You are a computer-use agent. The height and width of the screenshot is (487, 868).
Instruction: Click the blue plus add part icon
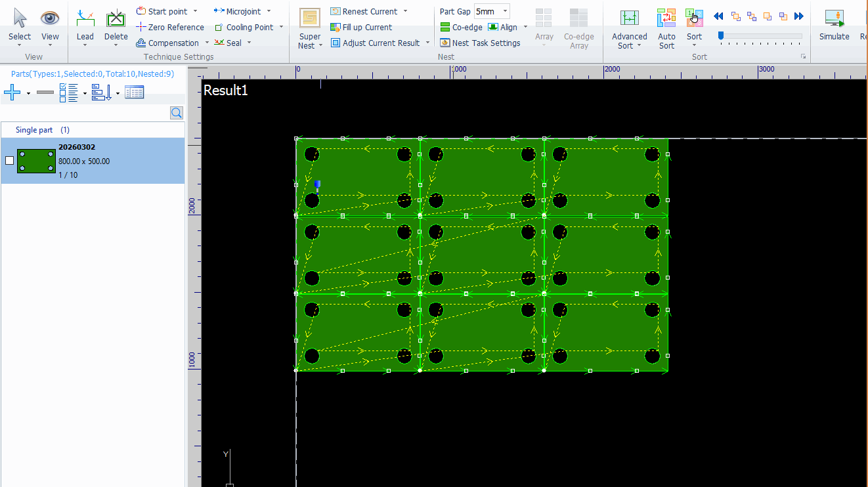tap(12, 93)
